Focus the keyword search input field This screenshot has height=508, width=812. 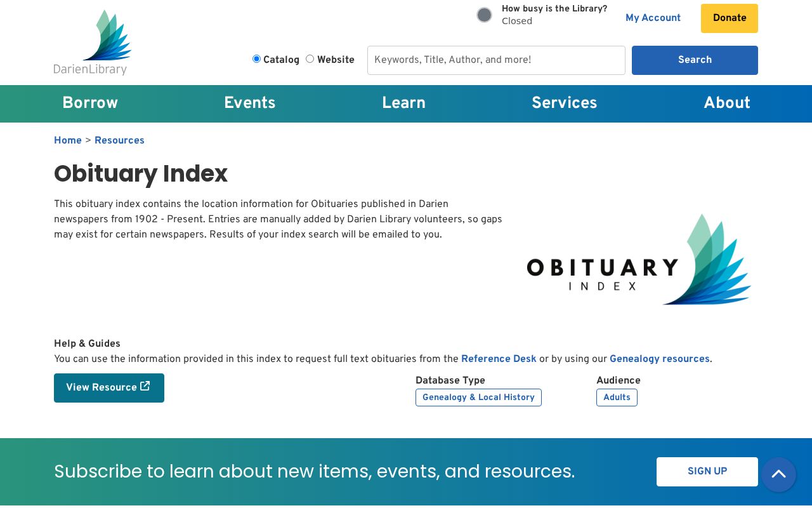[496, 60]
